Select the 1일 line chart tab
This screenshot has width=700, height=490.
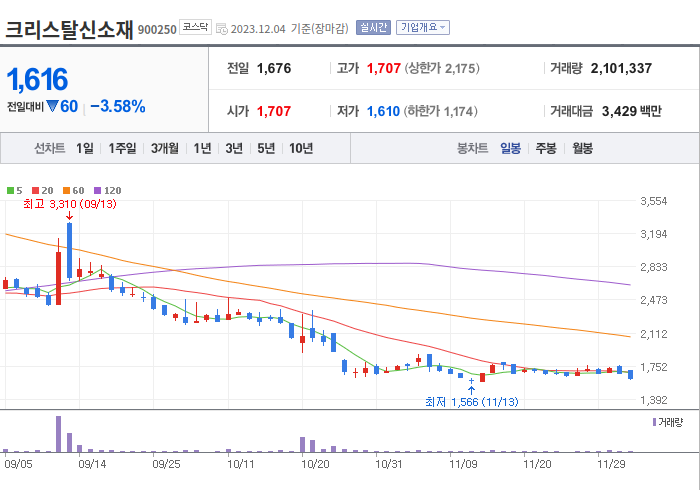pos(85,148)
